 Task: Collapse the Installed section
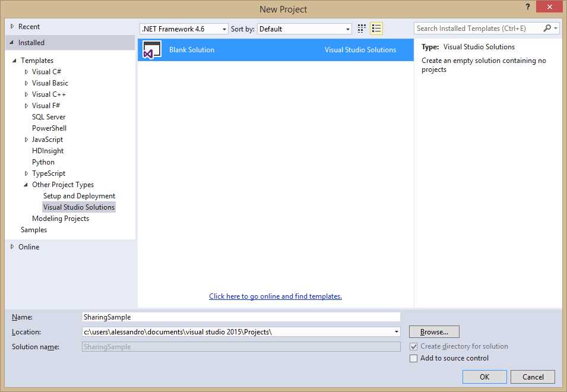pos(12,43)
